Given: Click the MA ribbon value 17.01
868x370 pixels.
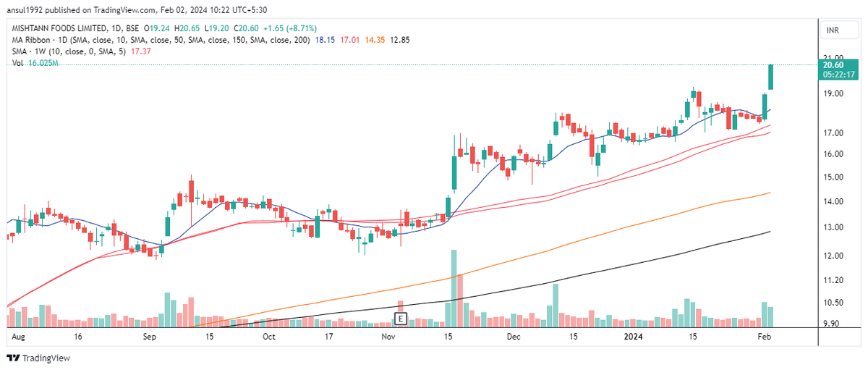Looking at the screenshot, I should [351, 40].
